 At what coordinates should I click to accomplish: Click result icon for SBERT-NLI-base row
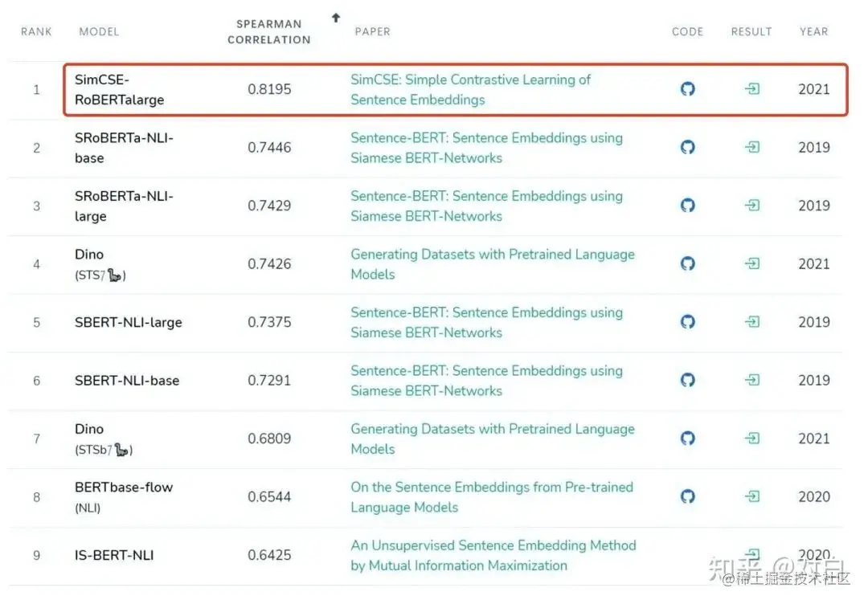[x=751, y=380]
